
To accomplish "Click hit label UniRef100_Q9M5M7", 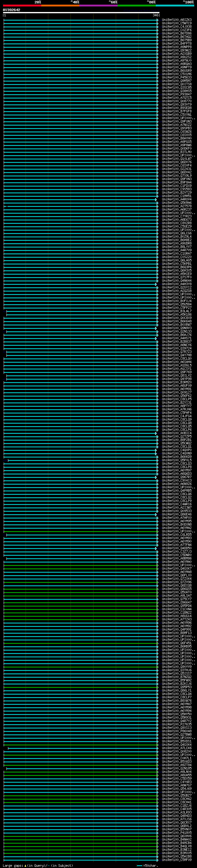I will tap(177, 81).
